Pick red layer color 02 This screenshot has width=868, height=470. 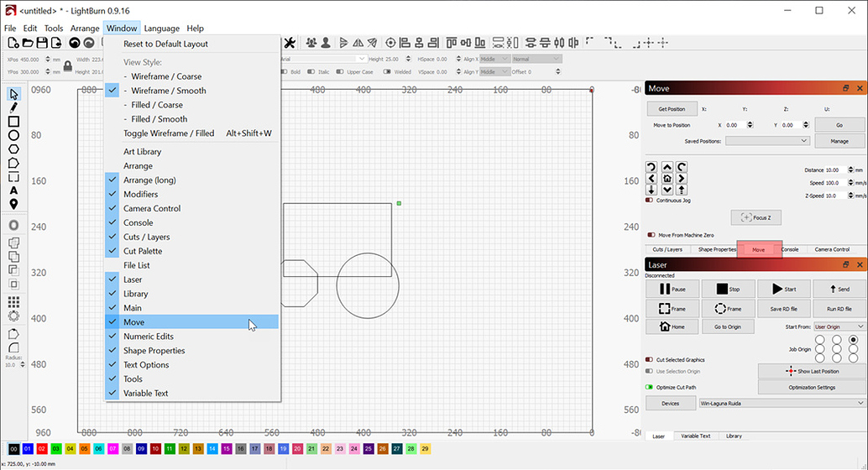click(41, 449)
